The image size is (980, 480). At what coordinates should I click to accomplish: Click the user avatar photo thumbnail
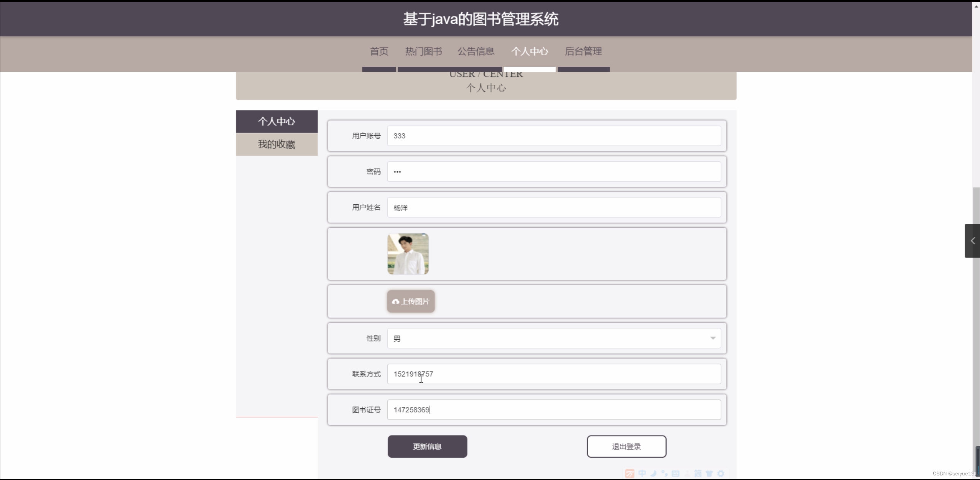pos(408,254)
